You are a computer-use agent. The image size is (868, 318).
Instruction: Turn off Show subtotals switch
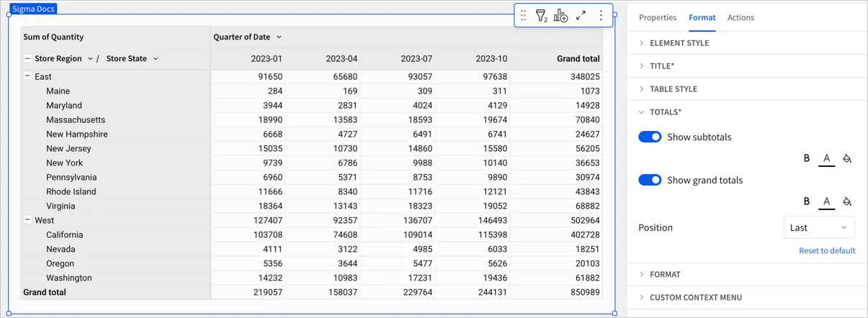click(x=650, y=137)
